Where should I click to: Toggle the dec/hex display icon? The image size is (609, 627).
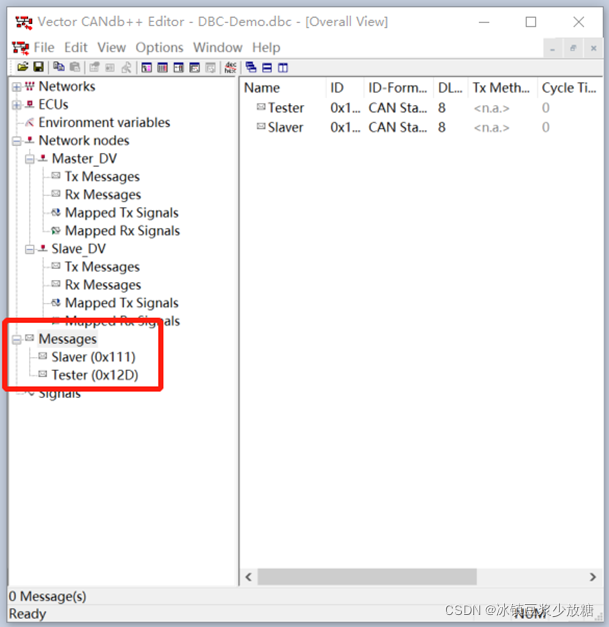point(230,67)
